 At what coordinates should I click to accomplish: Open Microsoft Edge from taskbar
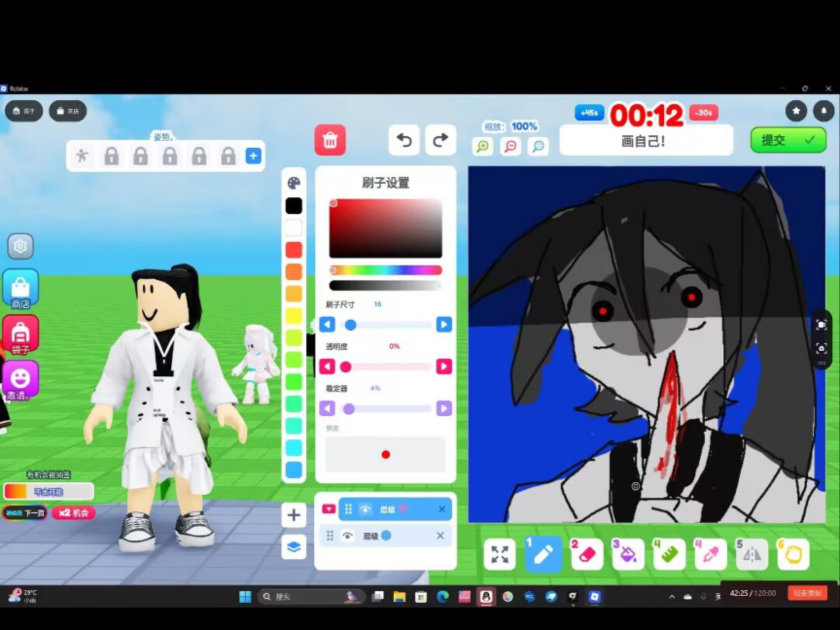coord(443,597)
